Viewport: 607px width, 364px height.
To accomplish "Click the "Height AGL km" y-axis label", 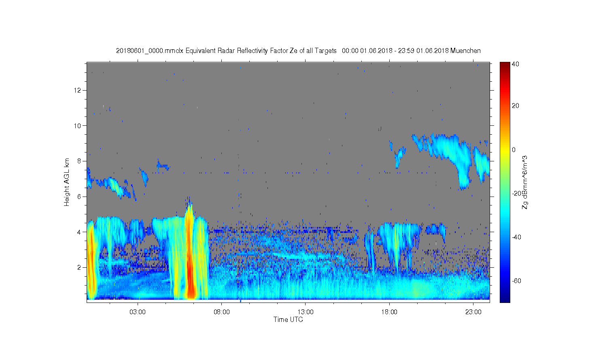I will [67, 182].
